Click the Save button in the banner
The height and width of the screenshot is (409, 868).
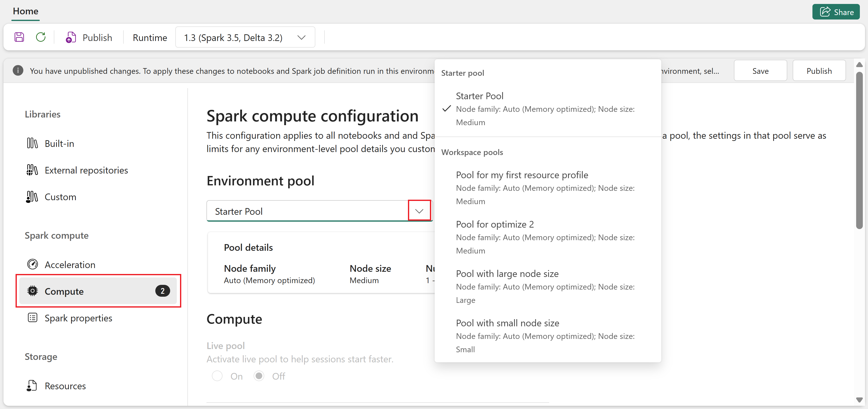point(760,71)
